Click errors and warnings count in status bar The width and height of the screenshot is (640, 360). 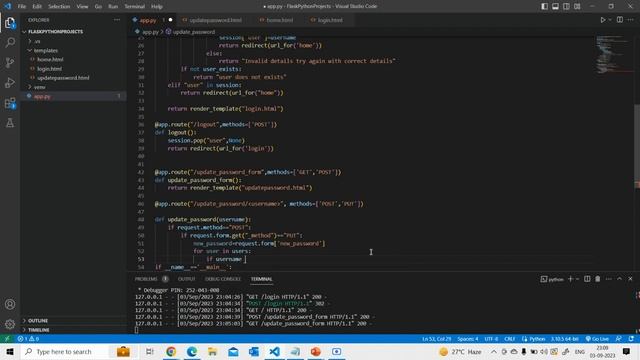pos(28,339)
